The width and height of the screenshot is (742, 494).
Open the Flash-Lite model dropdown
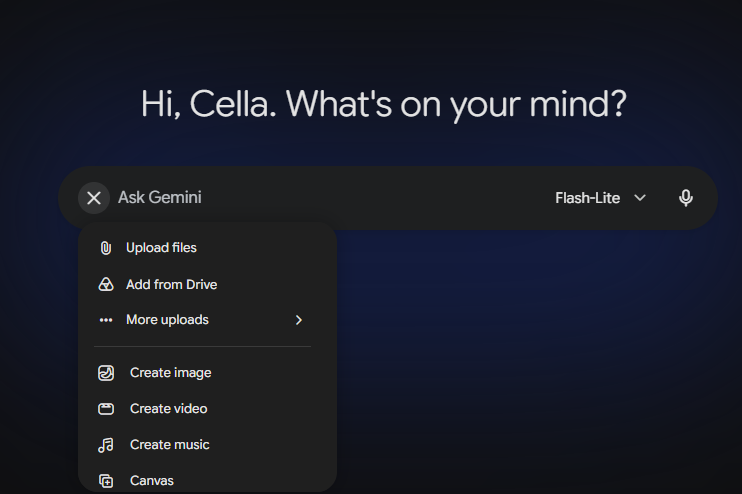click(601, 198)
